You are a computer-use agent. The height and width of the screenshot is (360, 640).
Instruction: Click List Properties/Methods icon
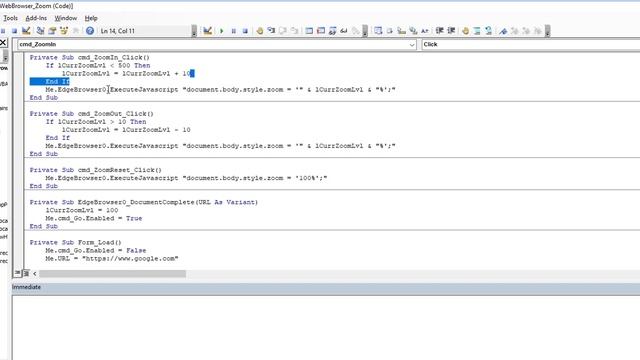click(x=378, y=31)
